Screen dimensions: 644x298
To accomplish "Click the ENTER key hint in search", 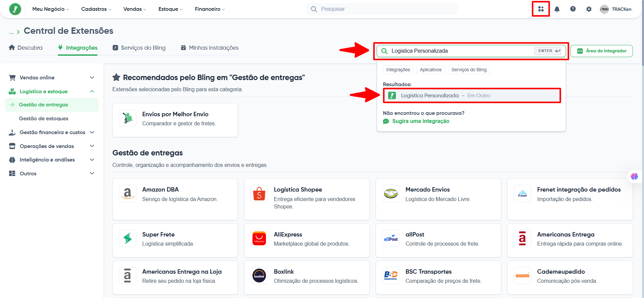I will click(x=548, y=51).
